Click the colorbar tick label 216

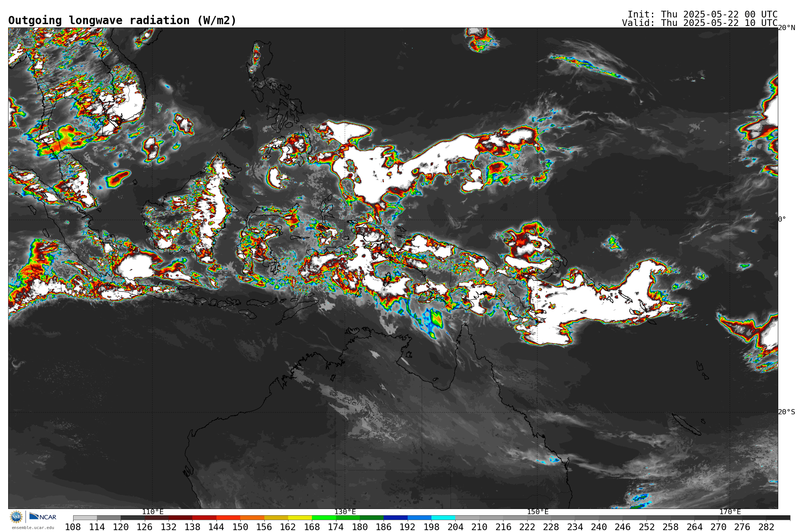[503, 527]
